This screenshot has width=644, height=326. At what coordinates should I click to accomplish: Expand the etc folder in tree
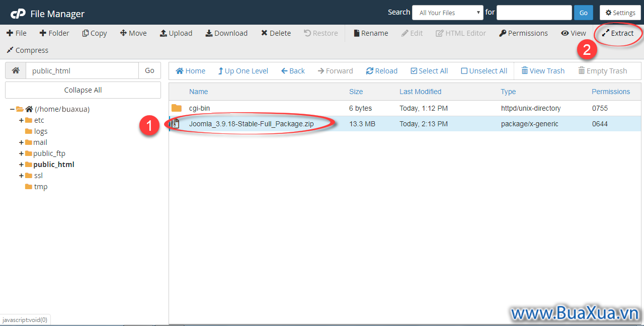pyautogui.click(x=21, y=120)
